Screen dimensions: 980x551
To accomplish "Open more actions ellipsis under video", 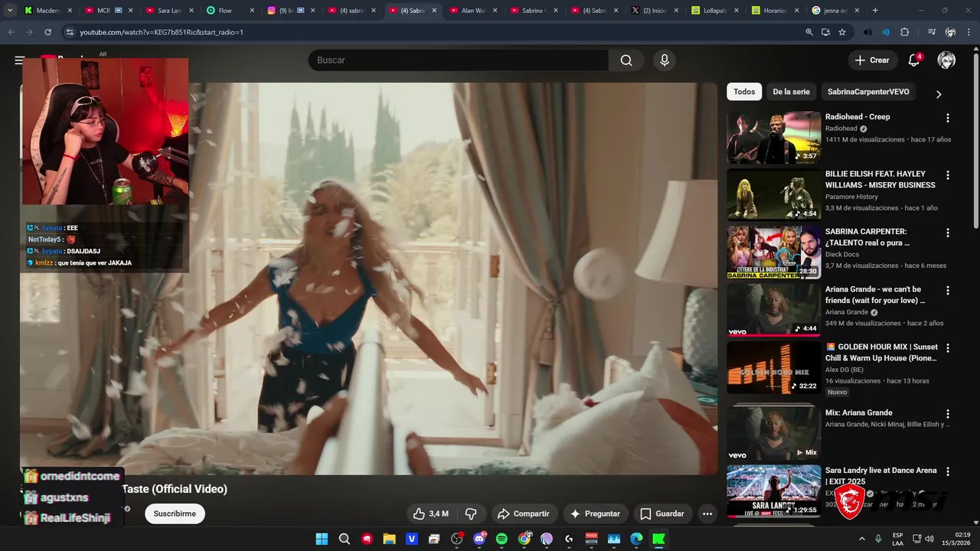I will 707,514.
